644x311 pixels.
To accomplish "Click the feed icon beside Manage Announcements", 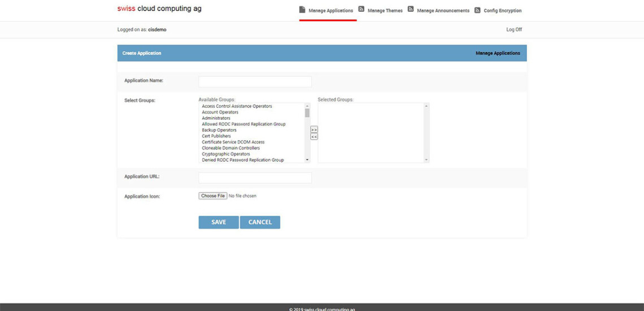I will click(411, 9).
